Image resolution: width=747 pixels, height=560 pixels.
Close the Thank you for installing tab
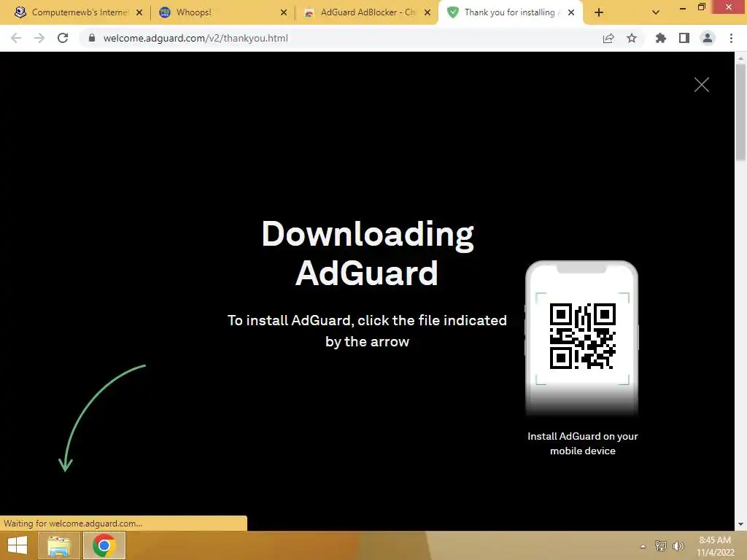(571, 12)
